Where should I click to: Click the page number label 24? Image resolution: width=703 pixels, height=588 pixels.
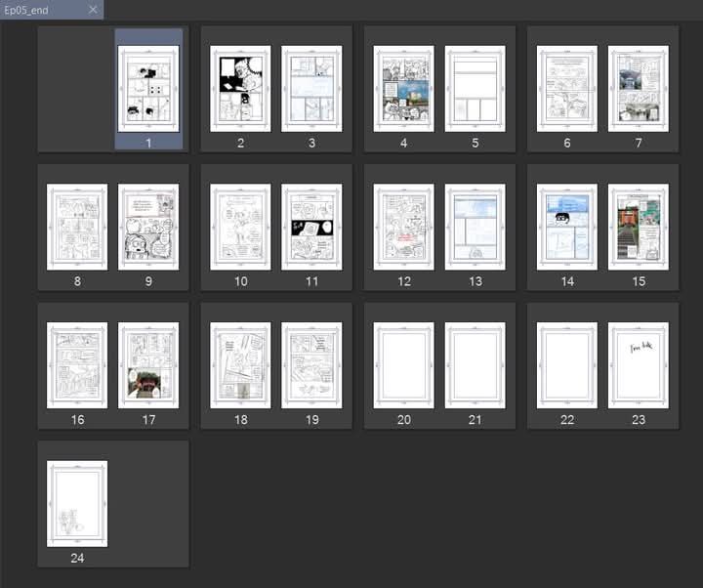pos(77,558)
